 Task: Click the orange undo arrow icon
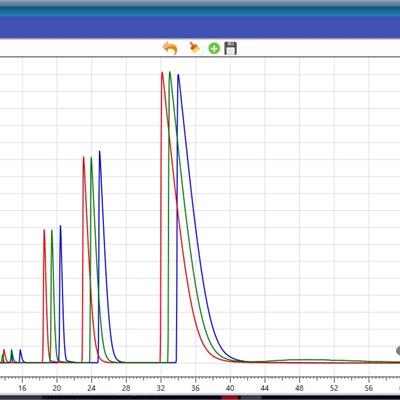170,48
